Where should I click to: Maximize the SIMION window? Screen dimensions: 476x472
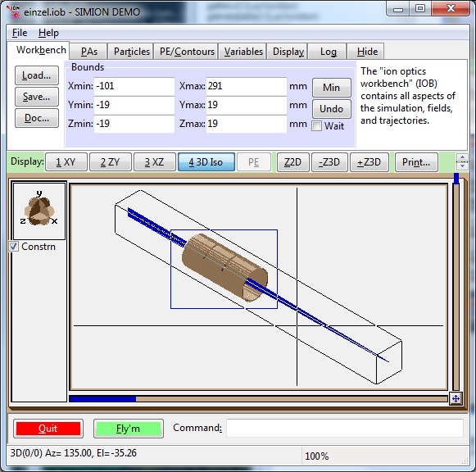click(x=420, y=8)
